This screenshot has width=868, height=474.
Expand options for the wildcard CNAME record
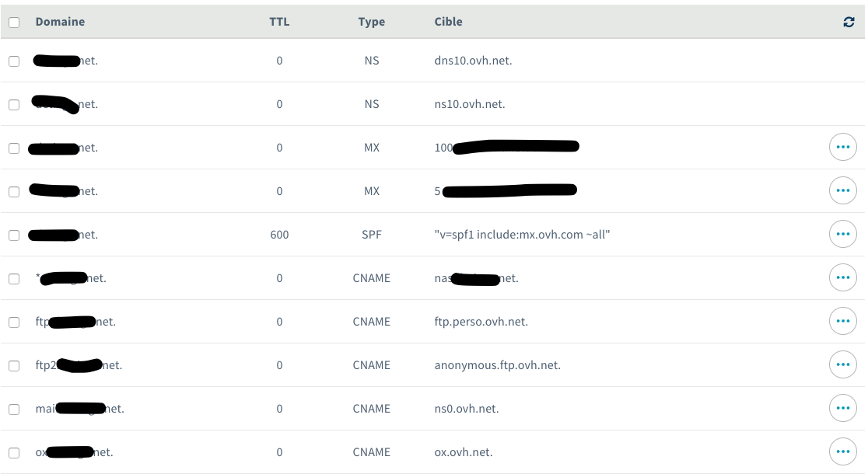pyautogui.click(x=843, y=277)
